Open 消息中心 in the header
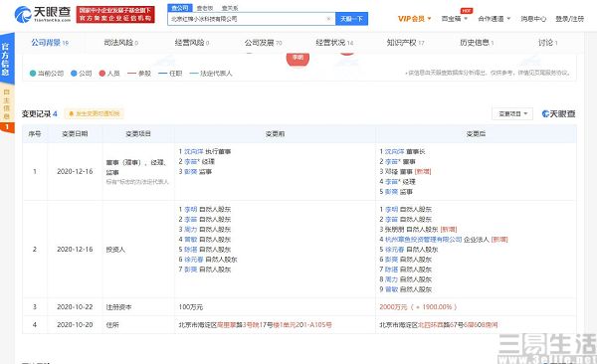The height and width of the screenshot is (364, 597). tap(533, 19)
